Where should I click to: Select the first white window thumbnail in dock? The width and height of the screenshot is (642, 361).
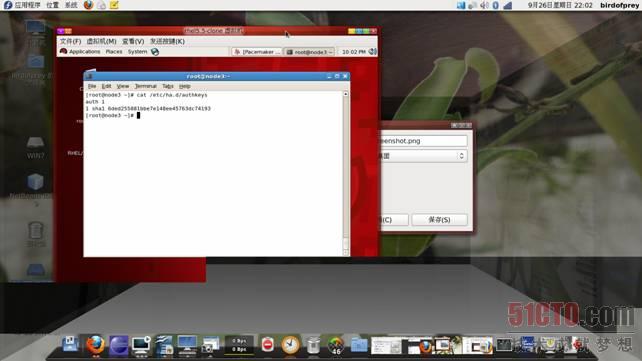click(386, 345)
